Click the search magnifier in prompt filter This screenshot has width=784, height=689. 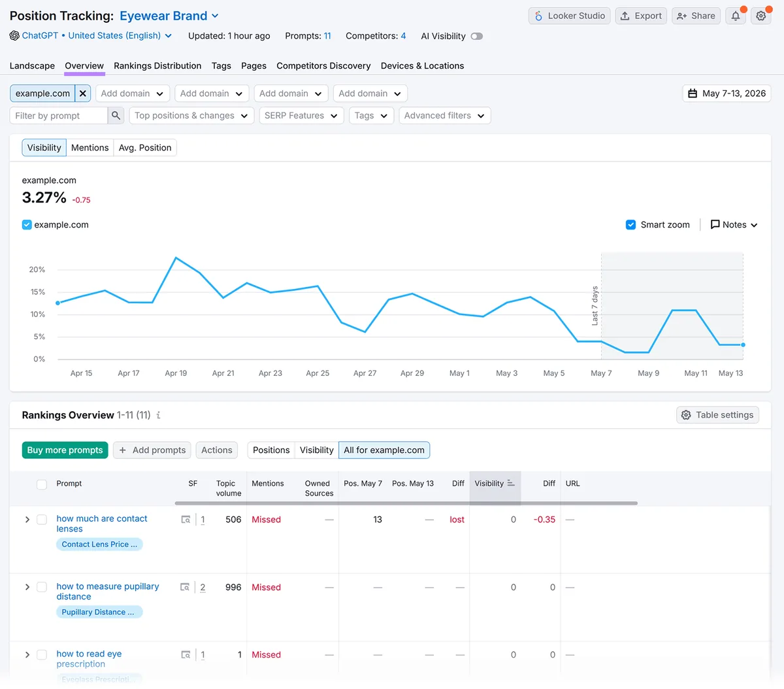click(x=116, y=116)
